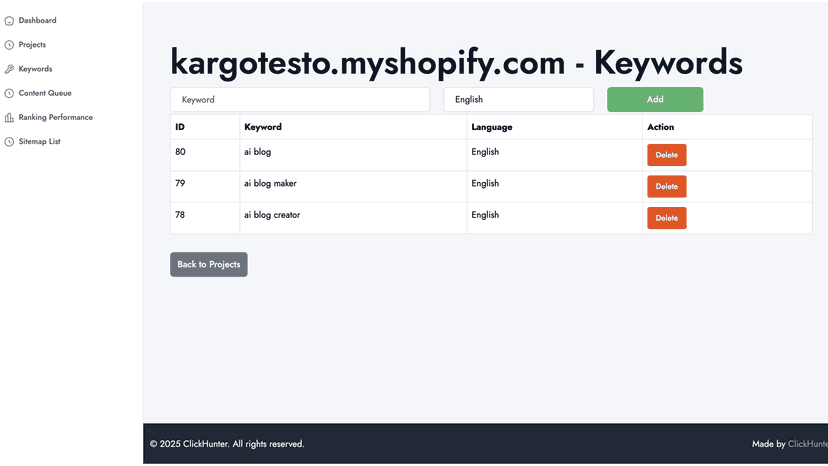Viewport: 828px width, 466px height.
Task: Go to Projects in the sidebar
Action: tap(32, 45)
